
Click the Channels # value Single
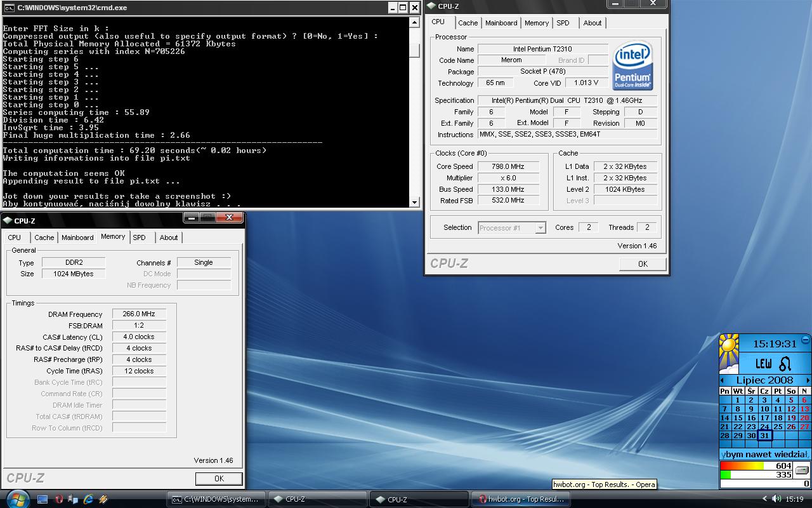coord(204,262)
